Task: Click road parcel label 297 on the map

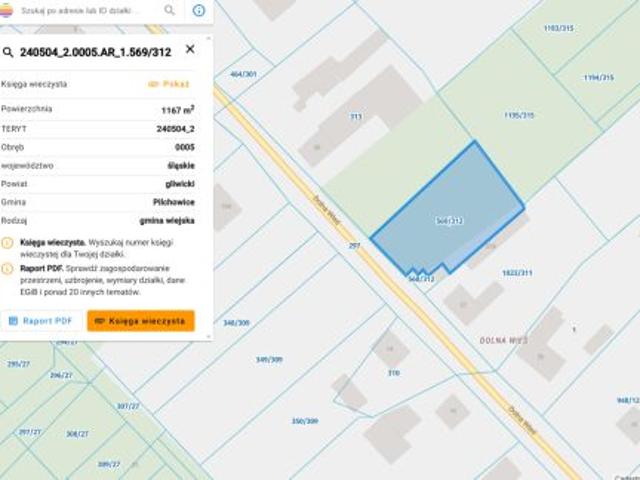Action: pyautogui.click(x=354, y=246)
